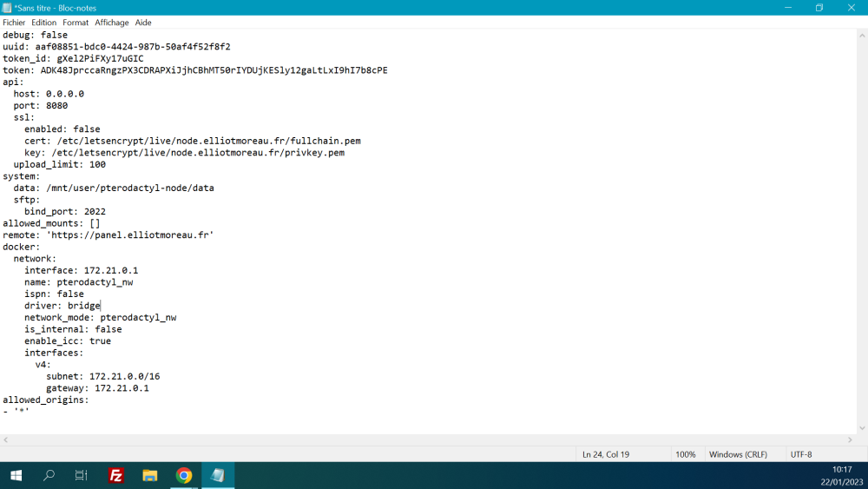The width and height of the screenshot is (868, 489).
Task: Click 'Windows (CRLF)' in the status bar
Action: 738,454
